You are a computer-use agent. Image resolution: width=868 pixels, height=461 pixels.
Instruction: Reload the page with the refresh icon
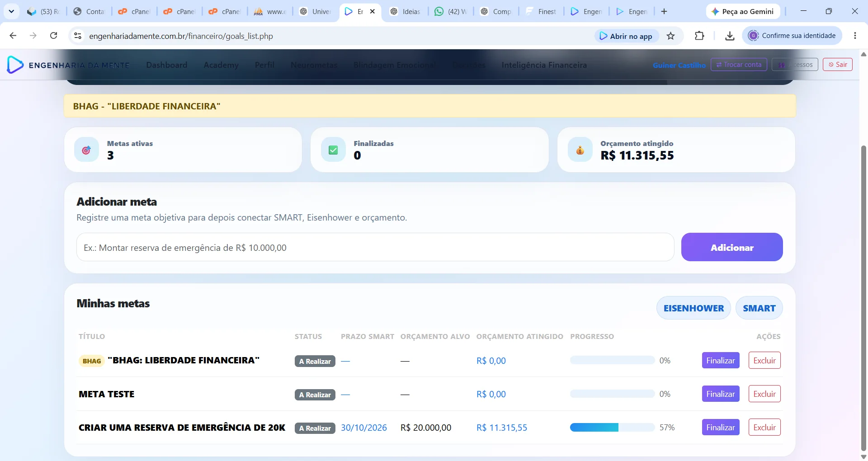coord(53,36)
